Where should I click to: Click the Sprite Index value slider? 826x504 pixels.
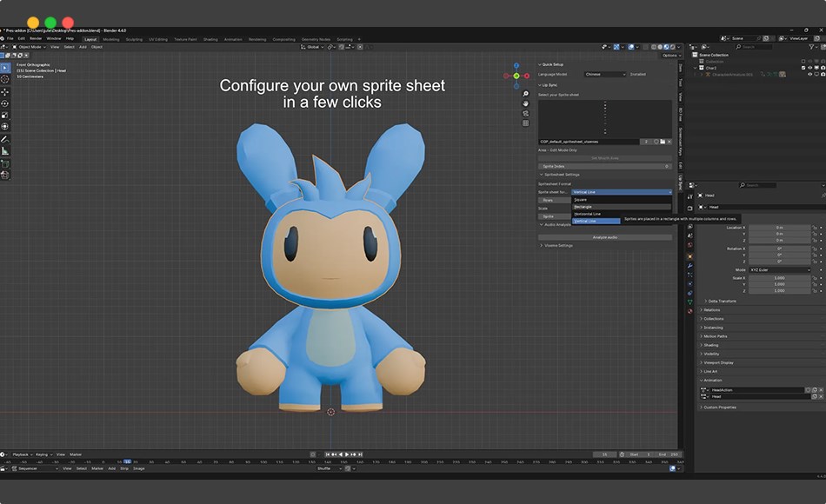click(x=605, y=165)
